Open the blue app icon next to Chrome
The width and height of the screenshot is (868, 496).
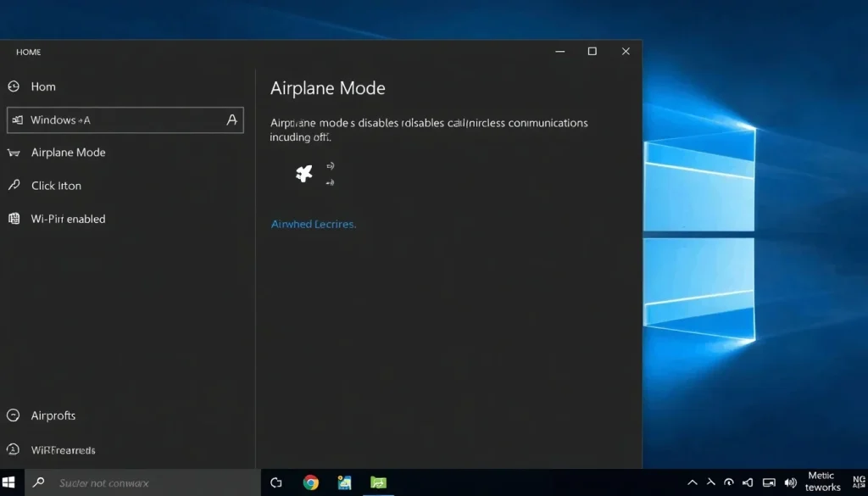(344, 482)
